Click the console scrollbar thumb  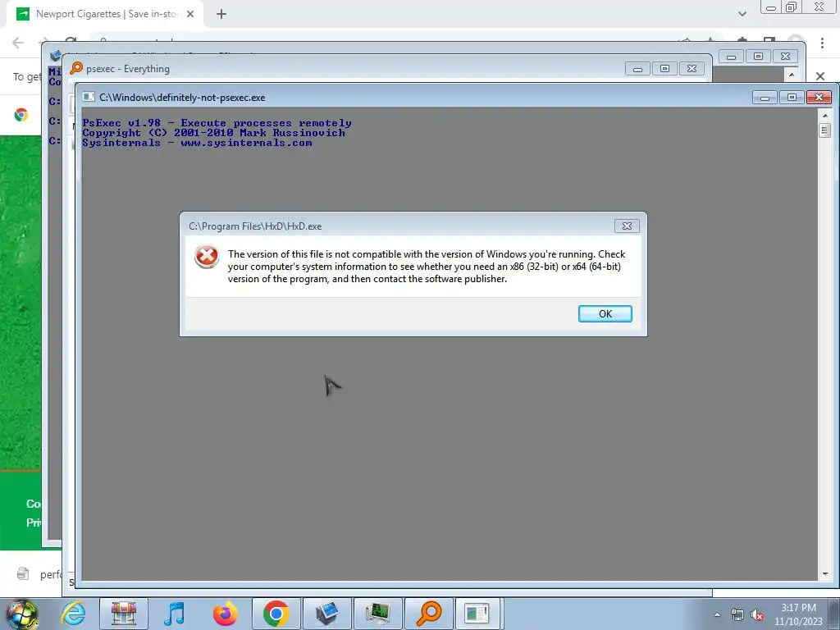click(x=825, y=130)
